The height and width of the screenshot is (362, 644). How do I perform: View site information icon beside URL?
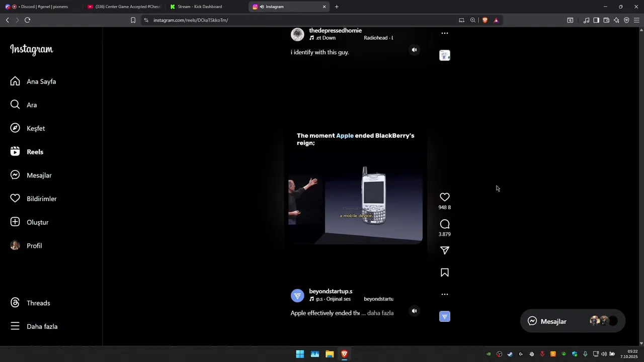click(x=146, y=20)
